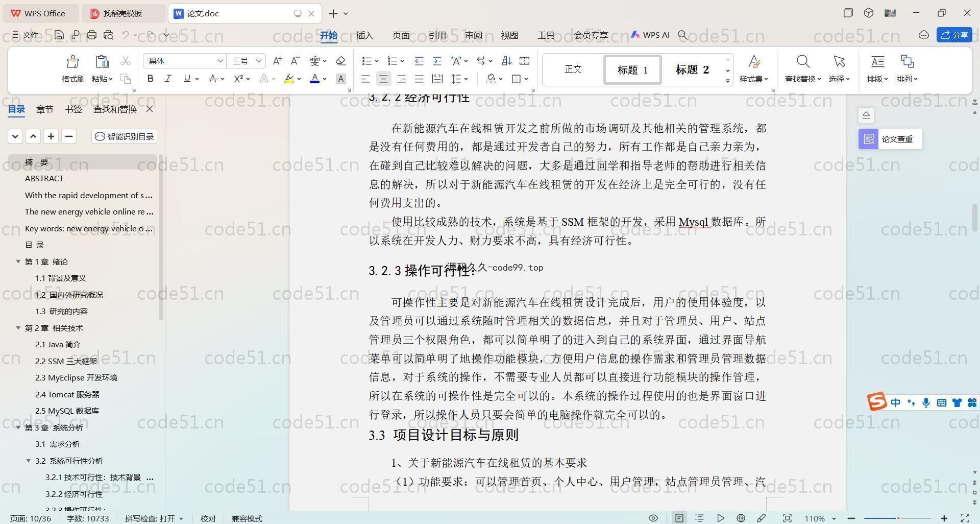Collapse 3.2 系统可行性分析 tree node
The width and height of the screenshot is (980, 524).
coord(29,461)
